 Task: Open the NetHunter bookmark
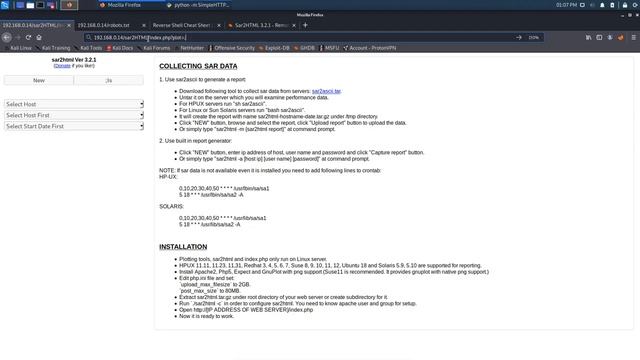(189, 48)
